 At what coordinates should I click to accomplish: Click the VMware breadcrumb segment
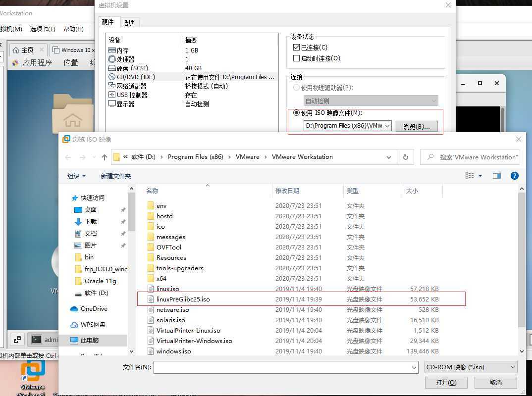tap(247, 157)
